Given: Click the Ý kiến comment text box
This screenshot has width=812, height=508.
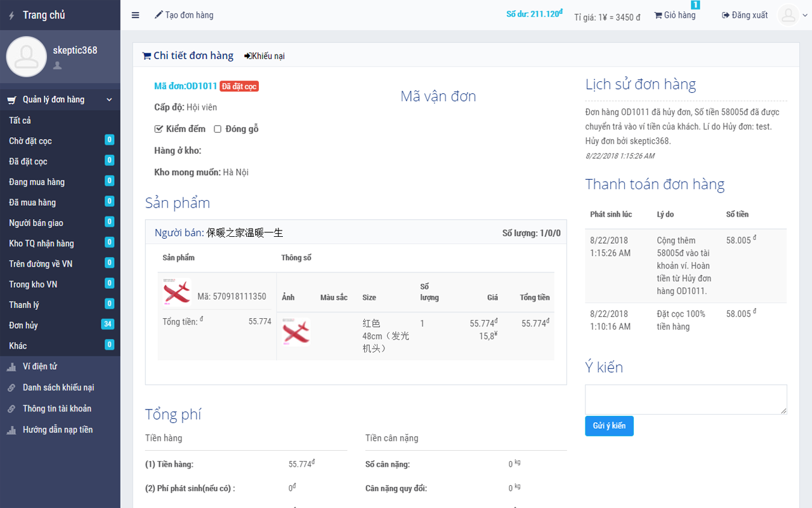Looking at the screenshot, I should tap(686, 399).
